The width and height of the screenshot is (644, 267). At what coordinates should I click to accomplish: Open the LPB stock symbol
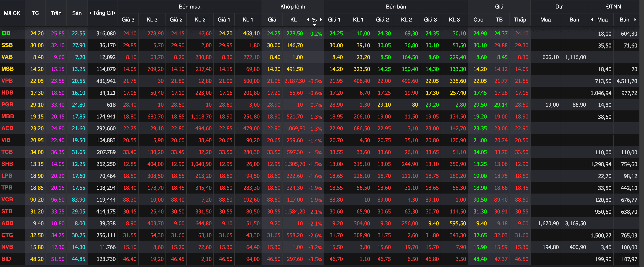coord(7,176)
